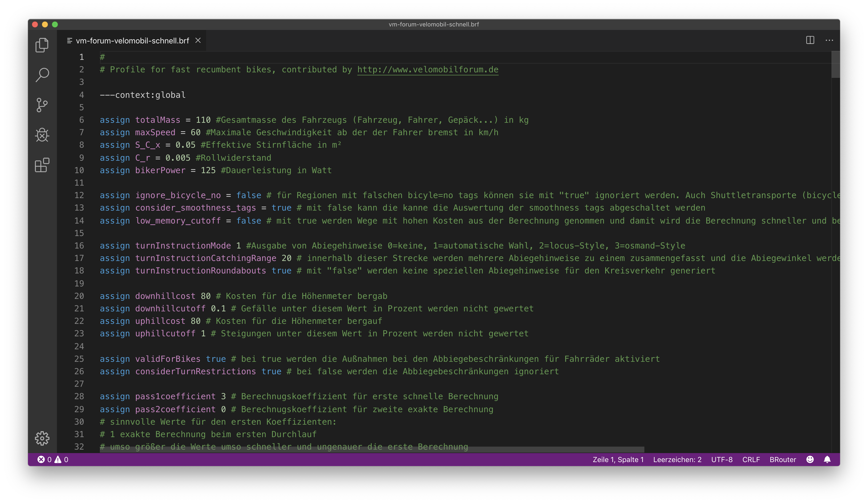The height and width of the screenshot is (503, 868).
Task: Open the Manage gear settings icon
Action: (42, 438)
